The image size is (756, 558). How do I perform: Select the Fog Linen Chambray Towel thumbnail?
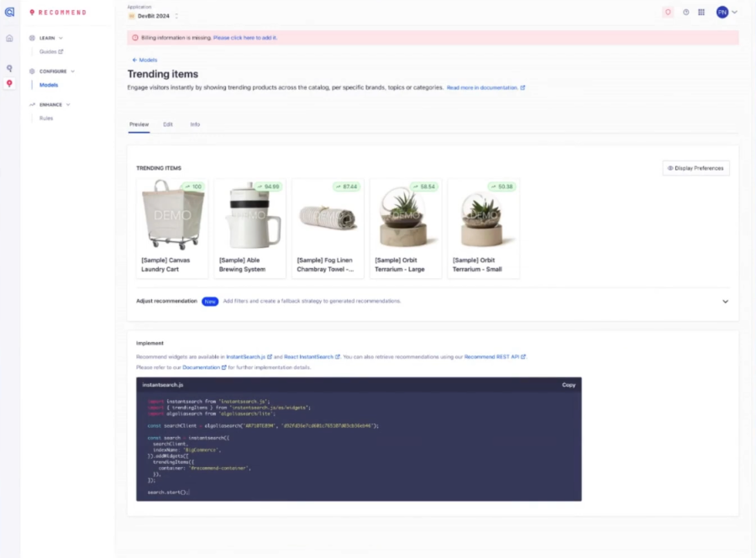[328, 217]
